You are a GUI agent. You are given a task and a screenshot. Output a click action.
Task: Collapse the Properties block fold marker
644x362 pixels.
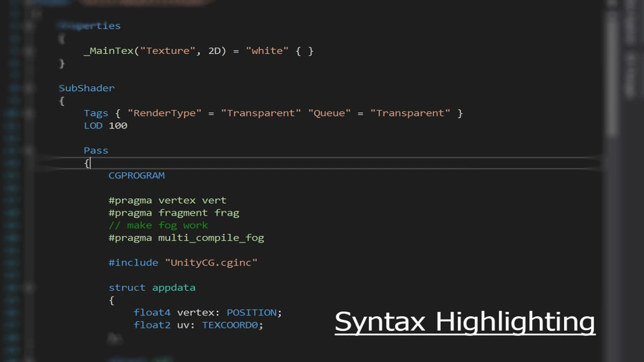point(29,26)
